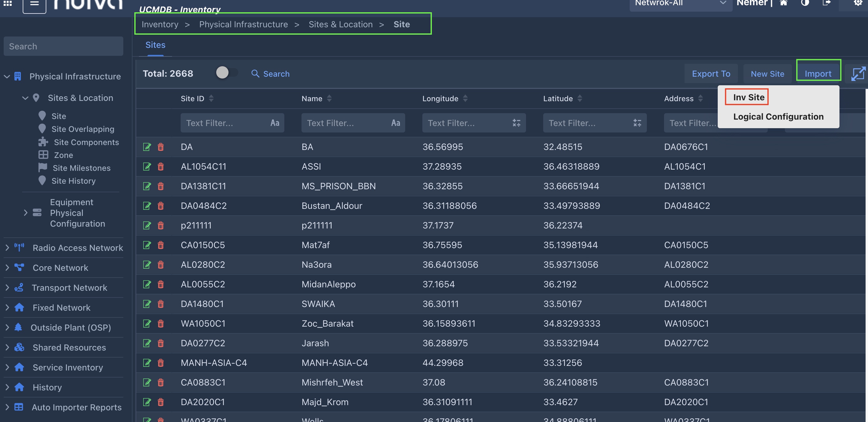Click filter options icon in Longitude filter
868x422 pixels.
(516, 123)
